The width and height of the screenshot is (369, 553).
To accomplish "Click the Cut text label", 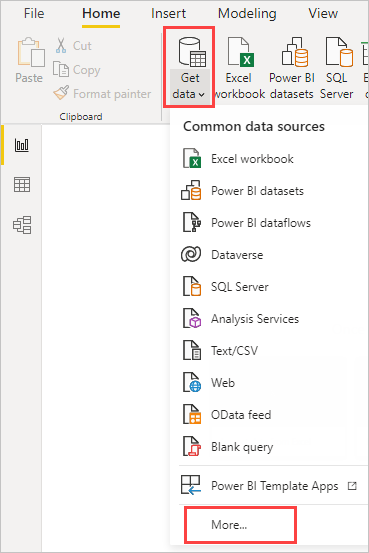I will tap(82, 45).
